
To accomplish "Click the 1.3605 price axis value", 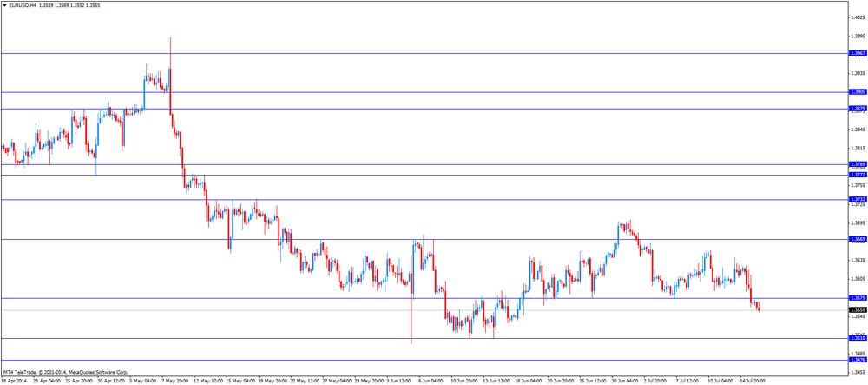I will click(x=859, y=279).
